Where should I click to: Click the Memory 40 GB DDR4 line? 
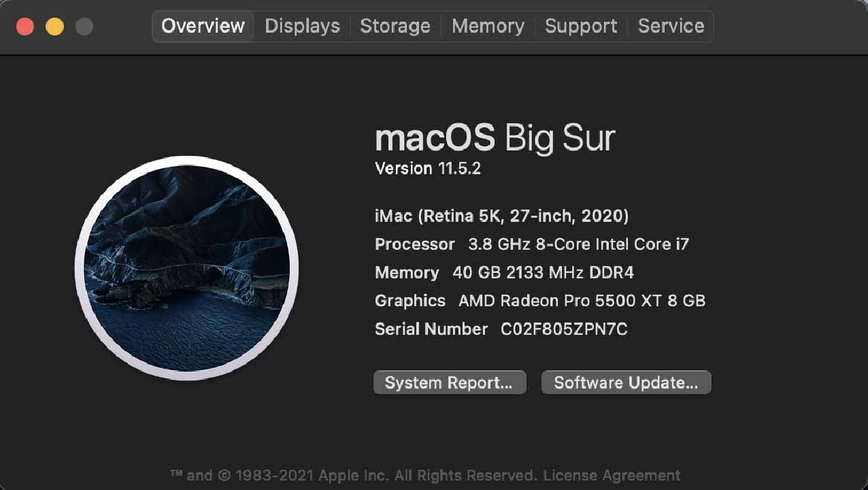[x=504, y=273]
